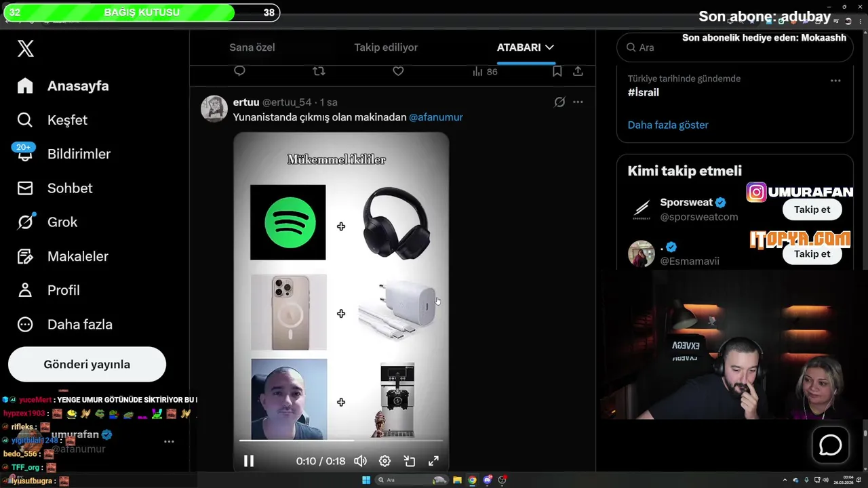868x488 pixels.
Task: View analytics showing 86 views
Action: pyautogui.click(x=485, y=71)
